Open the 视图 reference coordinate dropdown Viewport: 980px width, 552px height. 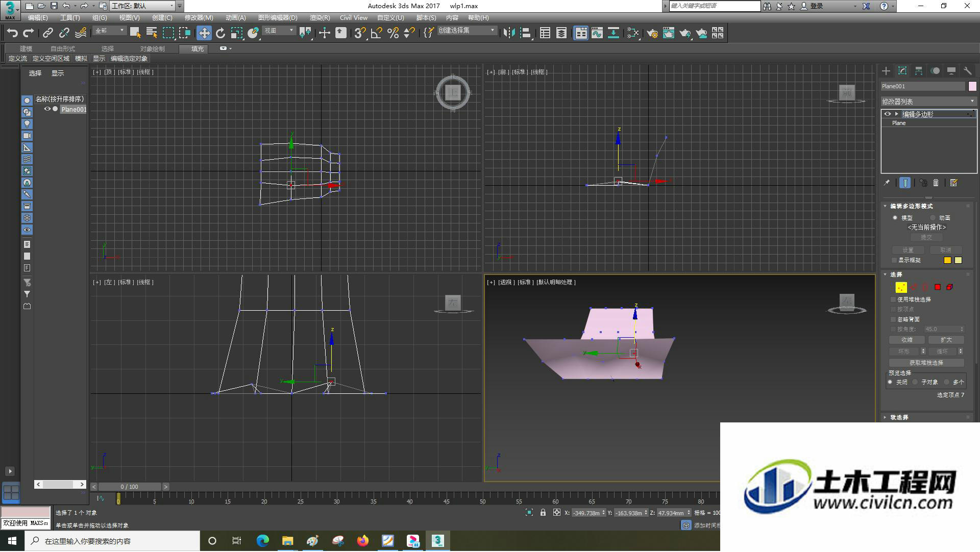279,31
